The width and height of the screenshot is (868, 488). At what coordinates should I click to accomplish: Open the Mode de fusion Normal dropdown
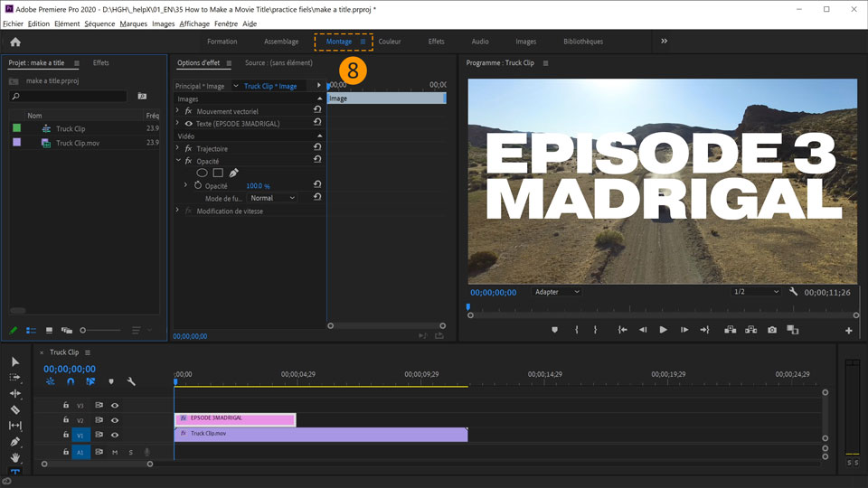[273, 198]
